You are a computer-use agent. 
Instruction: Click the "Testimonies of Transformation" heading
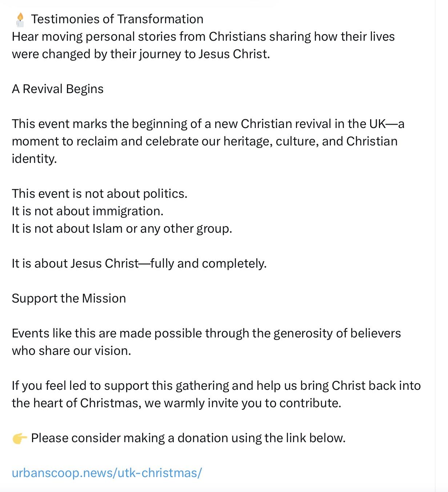click(117, 19)
